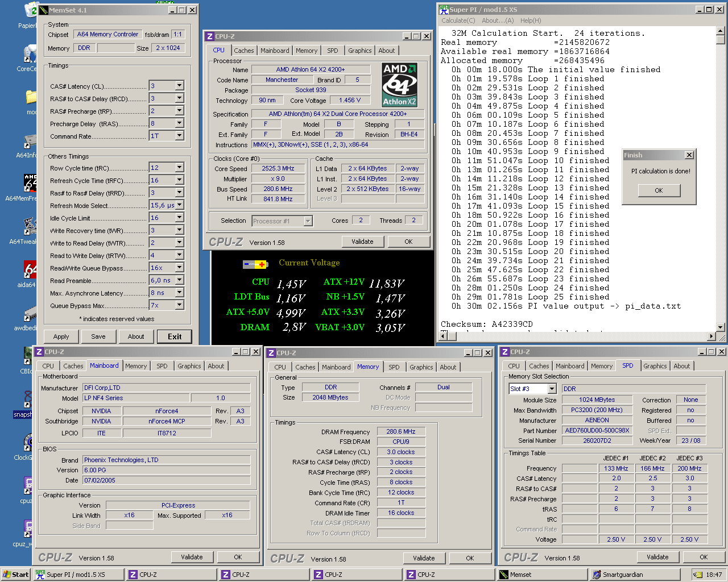The image size is (728, 582).
Task: Click the Super PI title bar icon
Action: pyautogui.click(x=444, y=9)
